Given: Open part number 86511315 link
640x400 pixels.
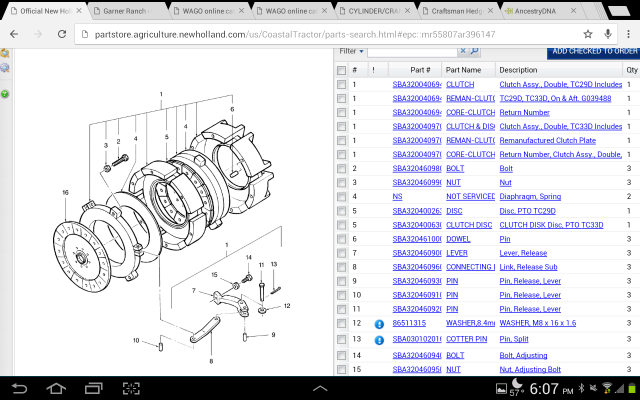Looking at the screenshot, I should 409,323.
